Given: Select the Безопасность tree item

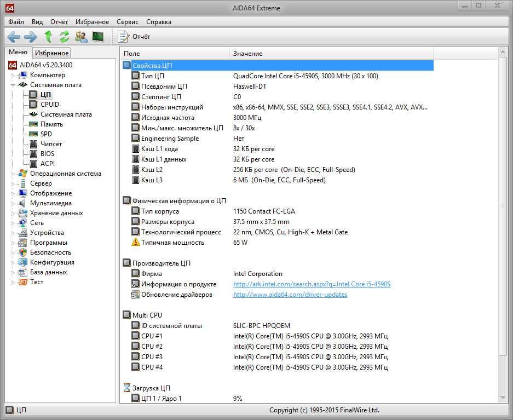Looking at the screenshot, I should [50, 252].
